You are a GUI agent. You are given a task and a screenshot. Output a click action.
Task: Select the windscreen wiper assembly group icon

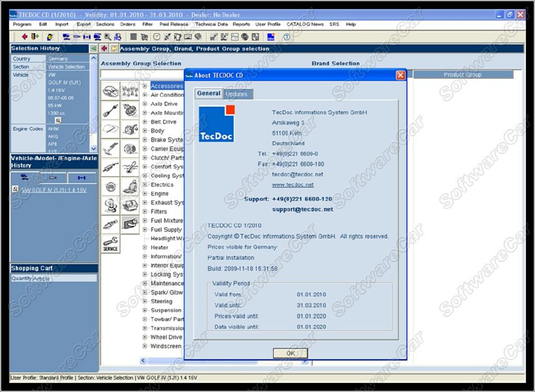[111, 129]
